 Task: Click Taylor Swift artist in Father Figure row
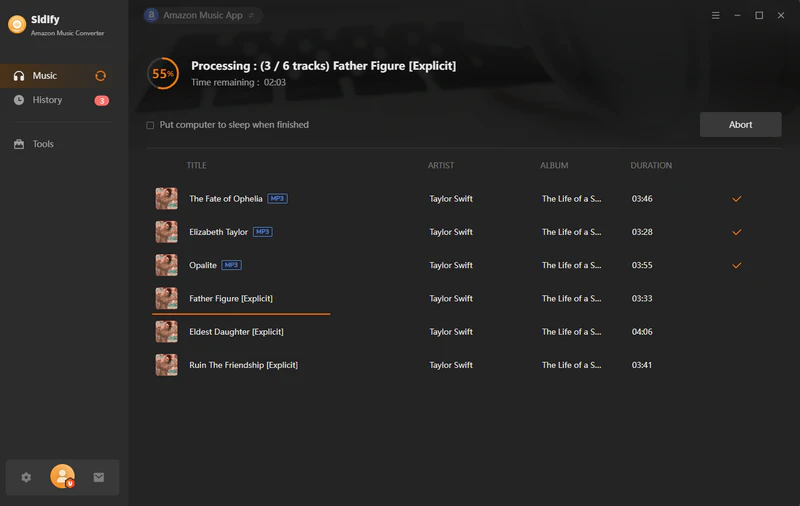coord(451,298)
